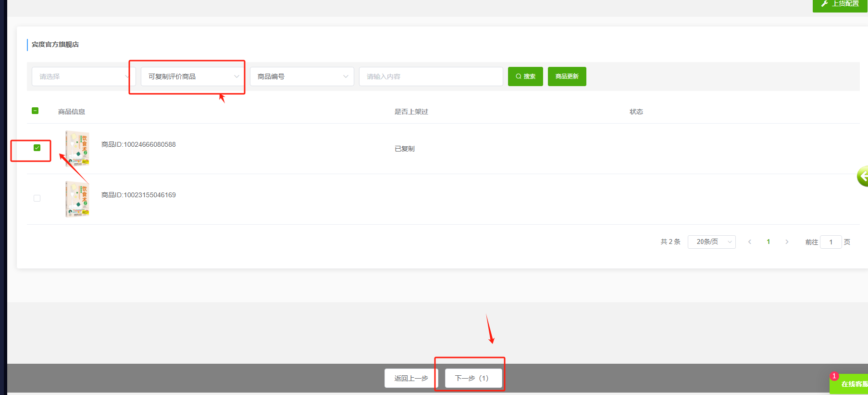Click 下一步 (1) button

pos(473,378)
